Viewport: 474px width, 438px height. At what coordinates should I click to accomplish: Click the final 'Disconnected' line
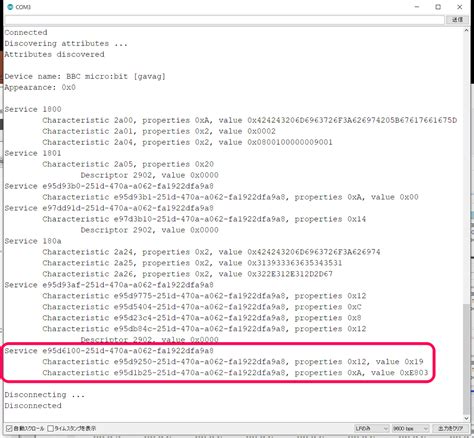(x=33, y=406)
